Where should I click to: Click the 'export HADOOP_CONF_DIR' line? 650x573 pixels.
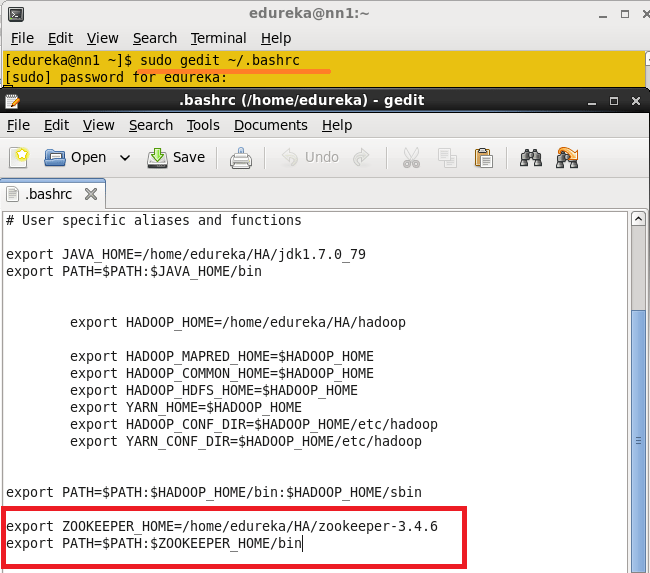pyautogui.click(x=254, y=424)
